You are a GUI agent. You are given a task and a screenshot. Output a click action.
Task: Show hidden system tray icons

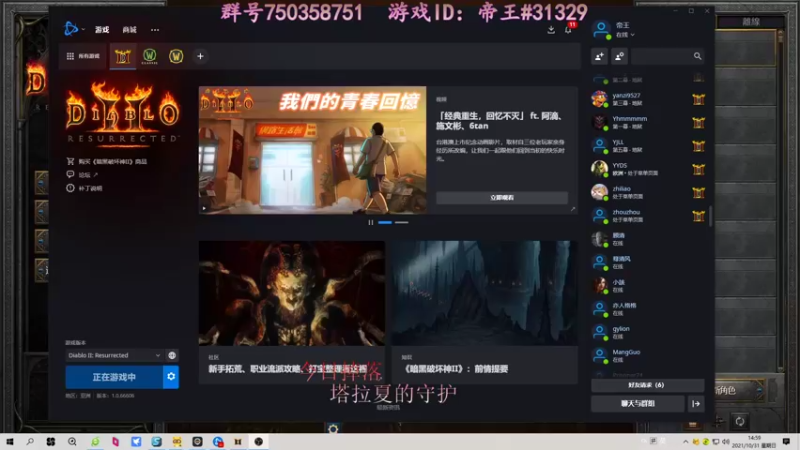click(x=685, y=442)
